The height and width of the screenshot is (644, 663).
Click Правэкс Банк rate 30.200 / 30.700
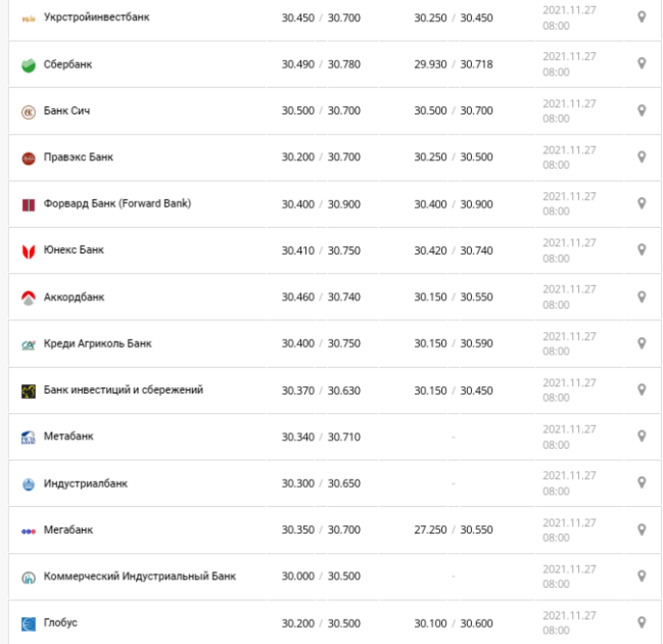[x=321, y=157]
